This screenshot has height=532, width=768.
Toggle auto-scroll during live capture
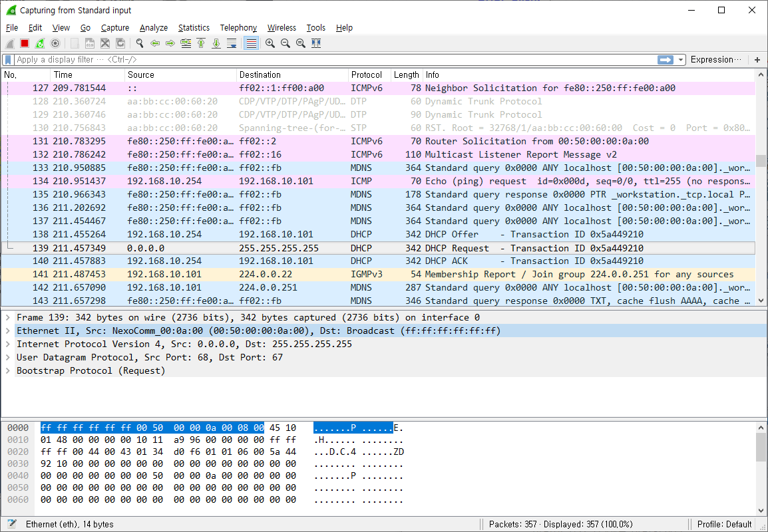(x=232, y=44)
